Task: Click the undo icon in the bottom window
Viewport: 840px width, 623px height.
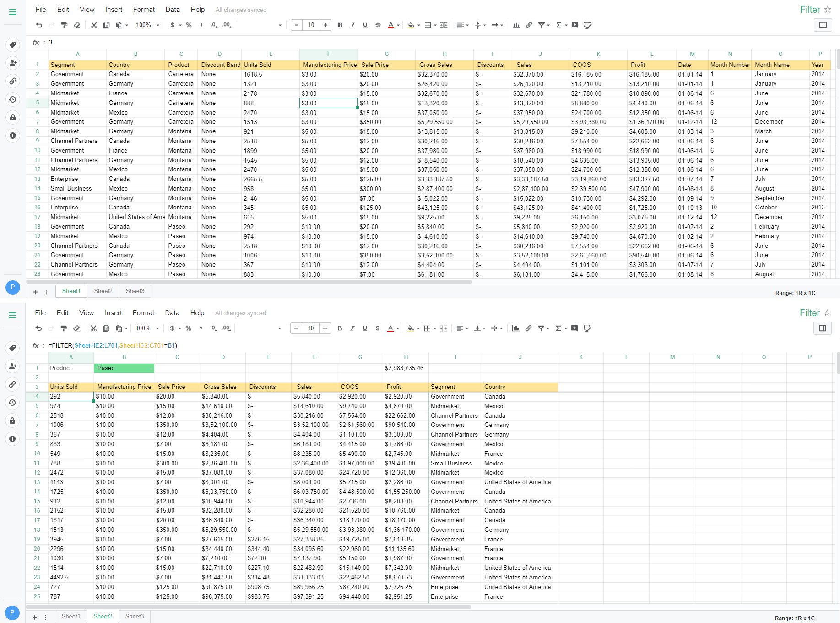Action: point(38,328)
